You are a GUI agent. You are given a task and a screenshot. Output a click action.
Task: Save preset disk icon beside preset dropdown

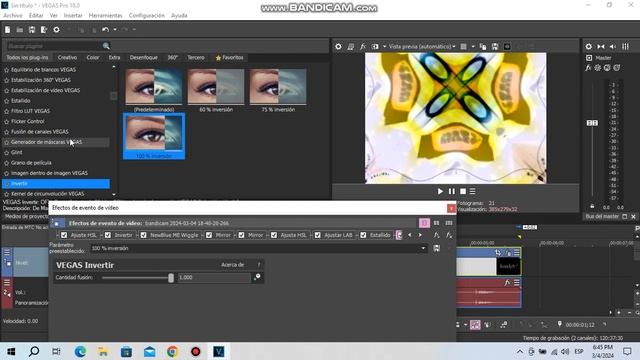436,248
